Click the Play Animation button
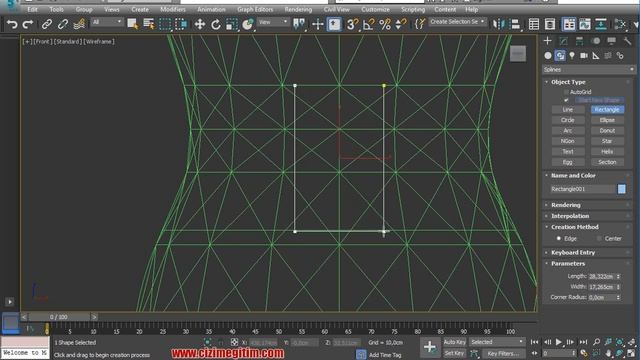Viewport: 640px width, 360px height. pyautogui.click(x=559, y=342)
